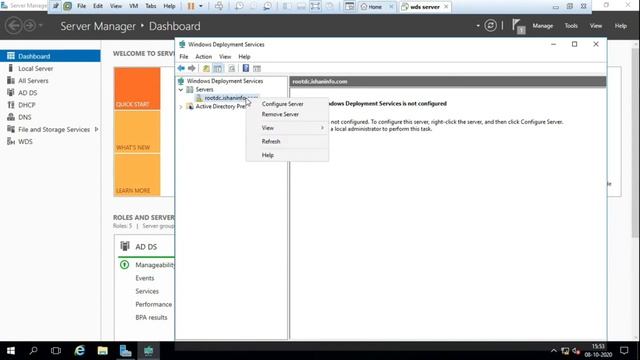Image resolution: width=640 pixels, height=360 pixels.
Task: Open the AD DS role tile header
Action: (146, 247)
